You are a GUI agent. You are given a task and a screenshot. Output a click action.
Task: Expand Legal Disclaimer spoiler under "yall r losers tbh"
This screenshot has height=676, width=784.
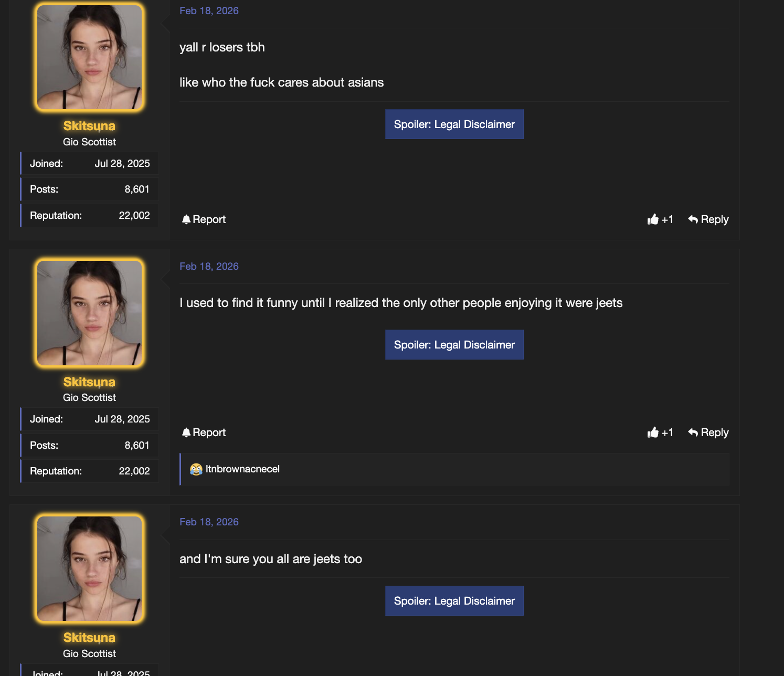click(454, 124)
